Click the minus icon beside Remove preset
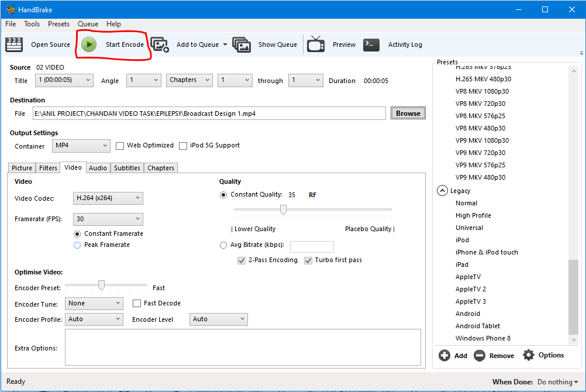Viewport: 586px width, 392px height. (x=480, y=355)
